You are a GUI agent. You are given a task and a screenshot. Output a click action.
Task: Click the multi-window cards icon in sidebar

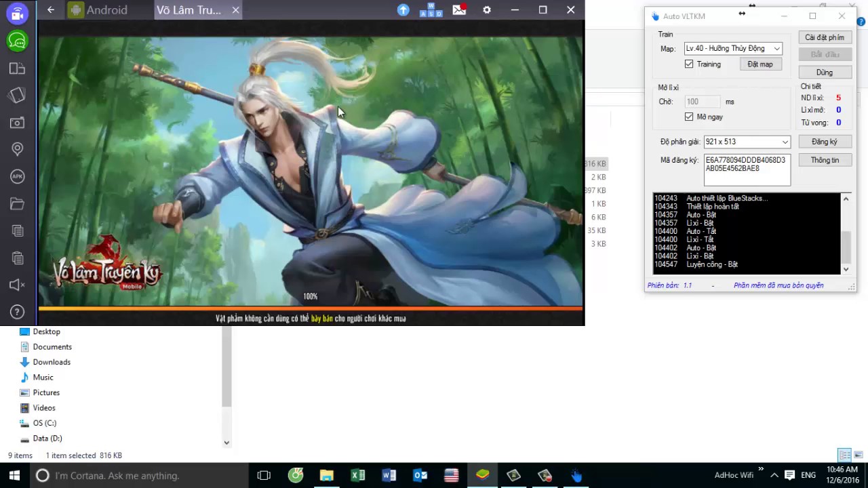click(x=17, y=68)
